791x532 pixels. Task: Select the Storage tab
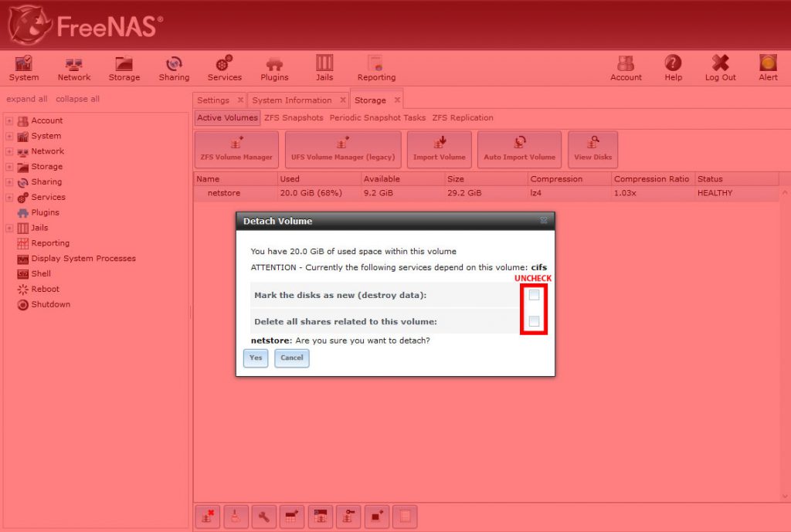(370, 100)
